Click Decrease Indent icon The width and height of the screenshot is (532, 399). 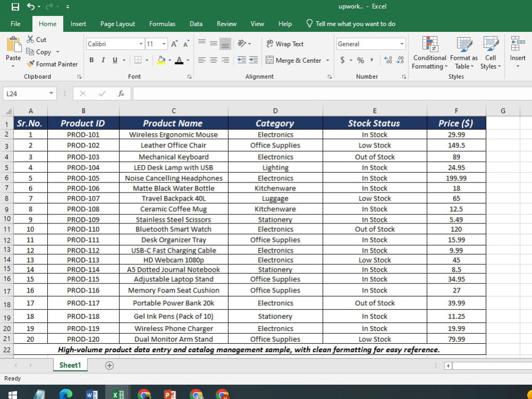coord(242,60)
